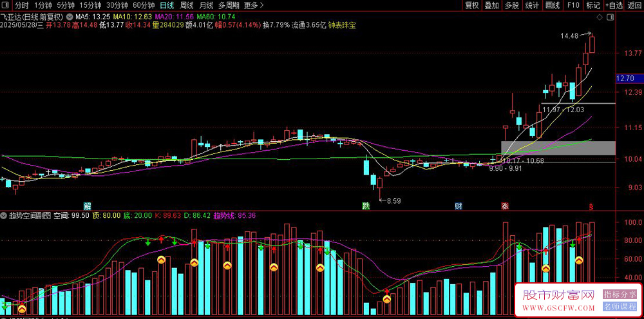This screenshot has width=644, height=319.
Task: Click the 2025/05/28/三 date text
Action: tap(22, 25)
